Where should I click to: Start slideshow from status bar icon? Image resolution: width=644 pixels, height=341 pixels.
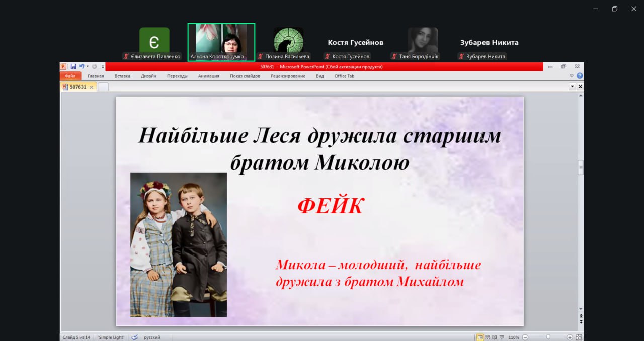tap(501, 337)
